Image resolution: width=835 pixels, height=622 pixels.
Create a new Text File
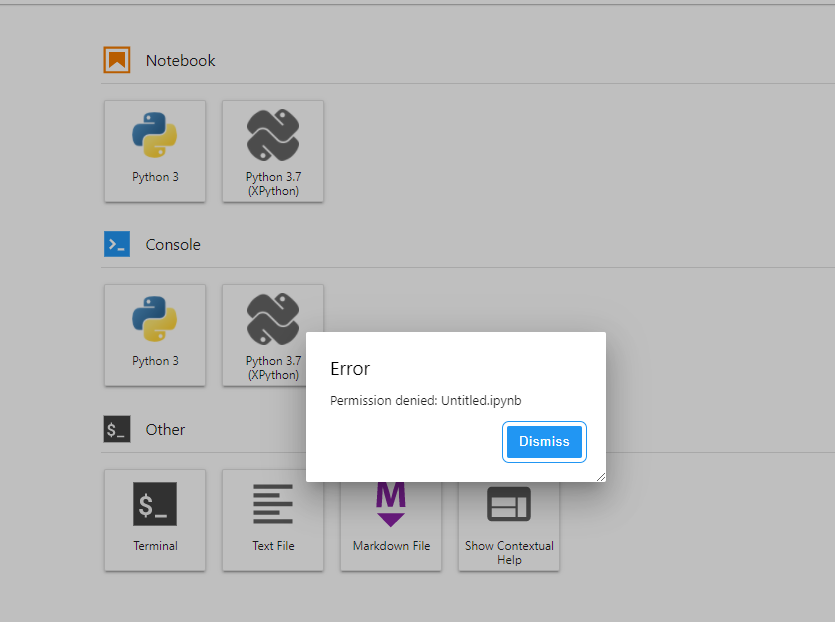point(272,520)
